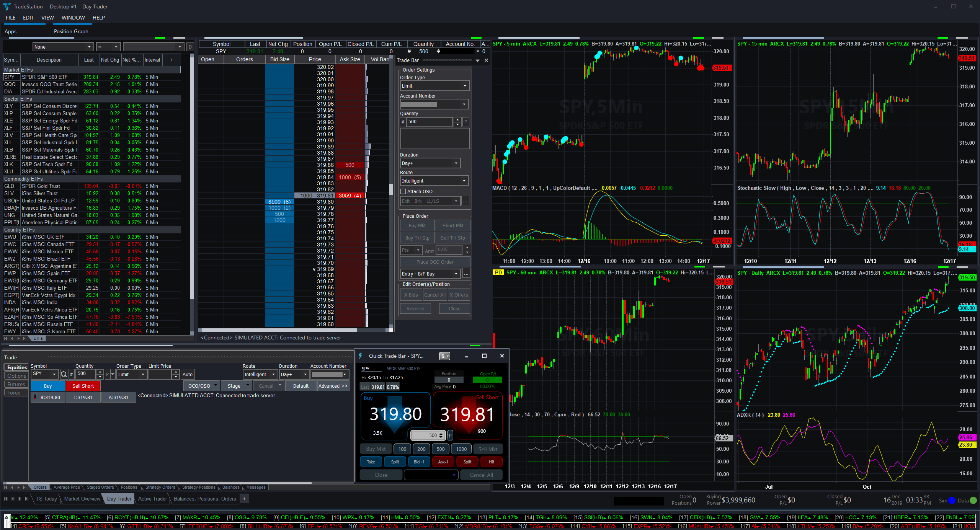This screenshot has height=530, width=980.
Task: Open ellipsis options next to Exit - Brk dropdown
Action: click(465, 201)
